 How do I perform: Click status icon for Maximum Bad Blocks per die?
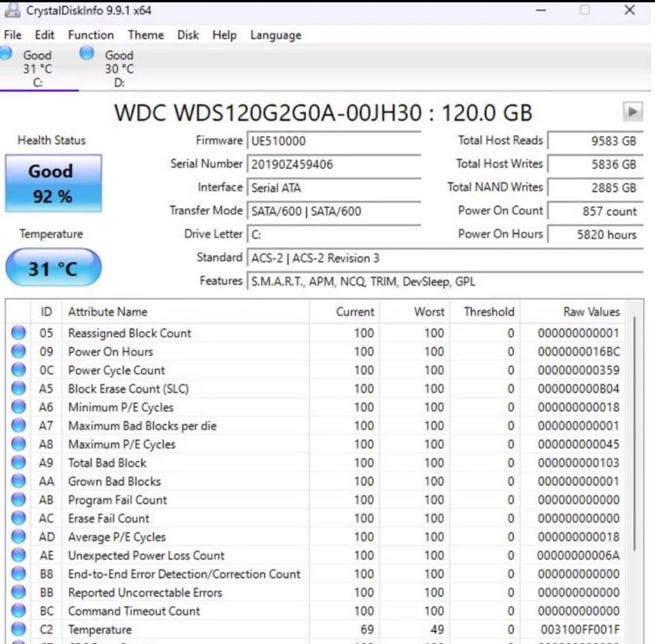19,426
